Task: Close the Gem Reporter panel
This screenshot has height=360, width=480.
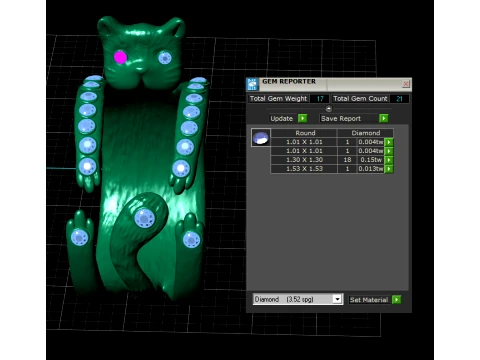Action: click(x=406, y=84)
